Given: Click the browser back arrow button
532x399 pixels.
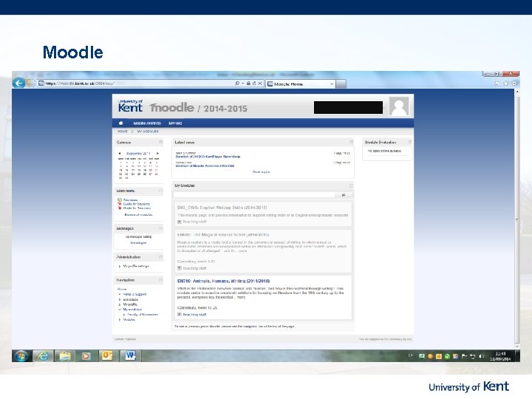Looking at the screenshot, I should click(19, 83).
